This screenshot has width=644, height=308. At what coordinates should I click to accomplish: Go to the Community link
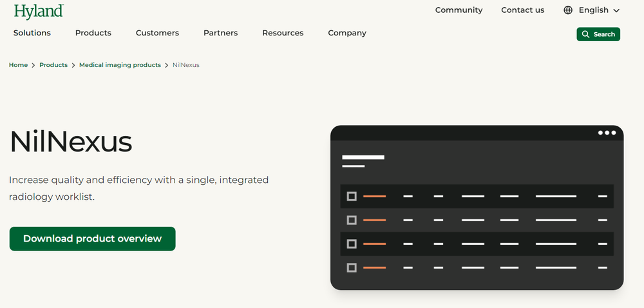point(459,10)
